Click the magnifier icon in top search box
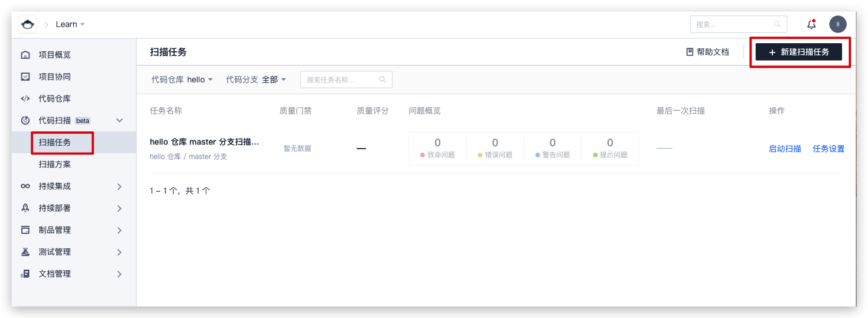This screenshot has width=868, height=318. pos(778,24)
